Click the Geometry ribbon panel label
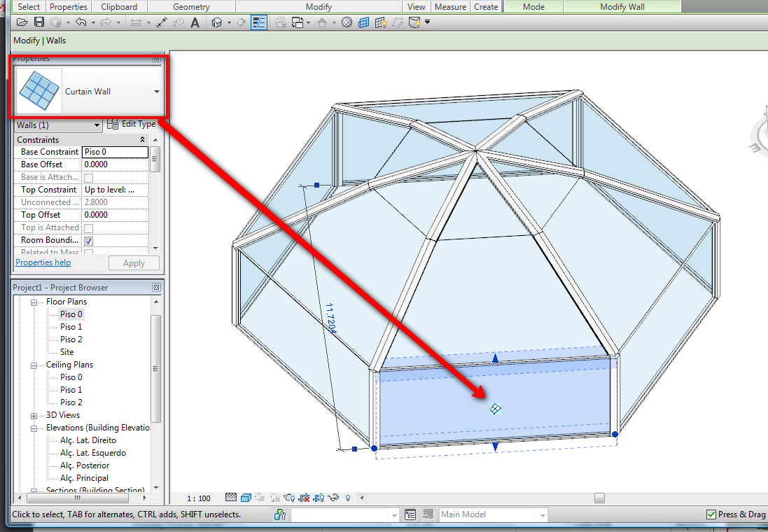Image resolution: width=768 pixels, height=532 pixels. tap(191, 7)
